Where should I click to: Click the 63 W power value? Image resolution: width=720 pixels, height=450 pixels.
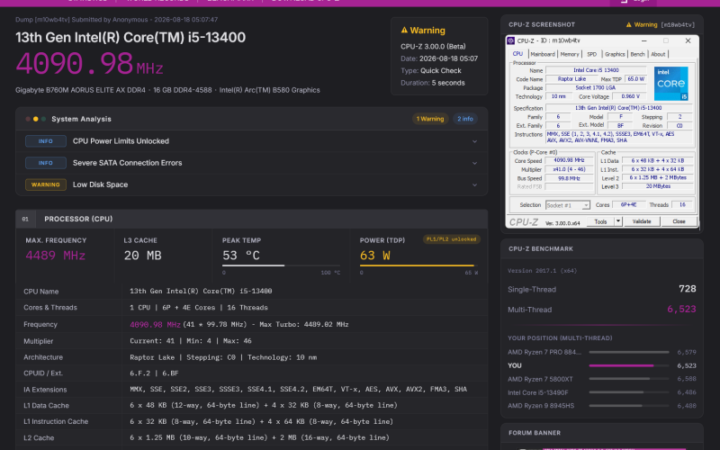pyautogui.click(x=375, y=256)
